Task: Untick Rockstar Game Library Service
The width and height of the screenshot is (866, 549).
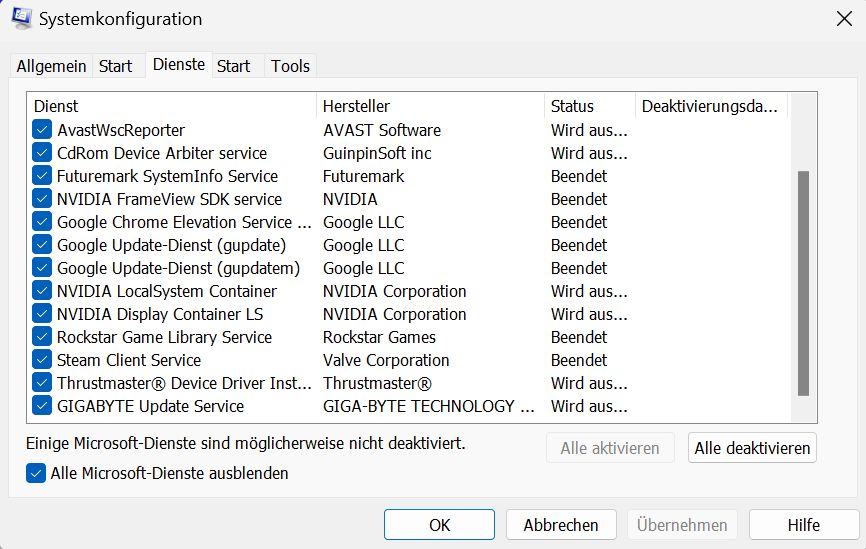Action: [x=41, y=337]
